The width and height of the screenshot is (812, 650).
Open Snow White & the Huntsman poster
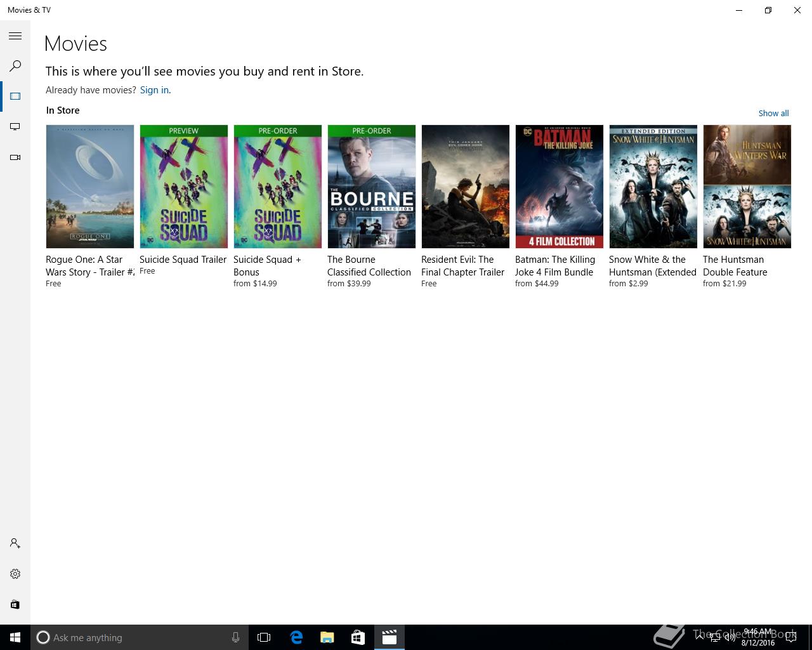[653, 187]
